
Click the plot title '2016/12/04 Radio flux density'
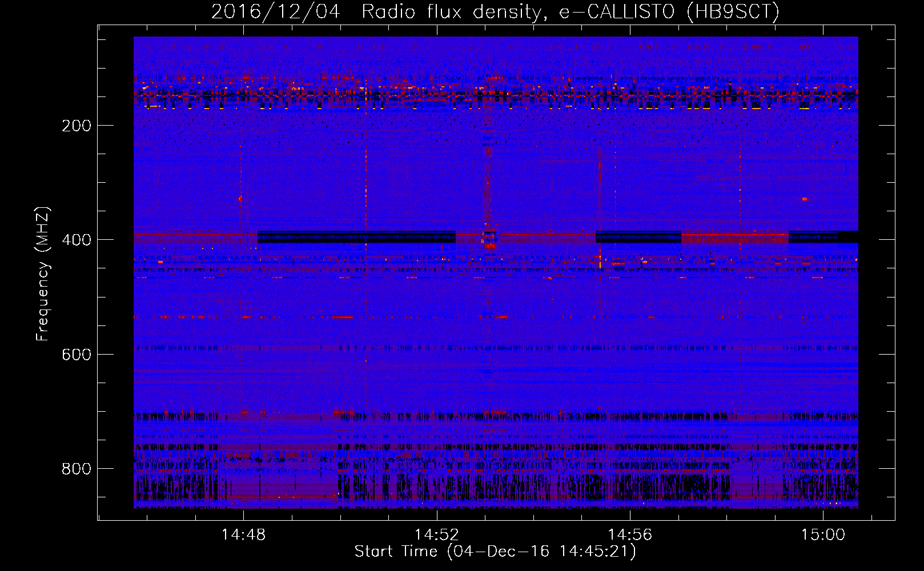tap(496, 11)
